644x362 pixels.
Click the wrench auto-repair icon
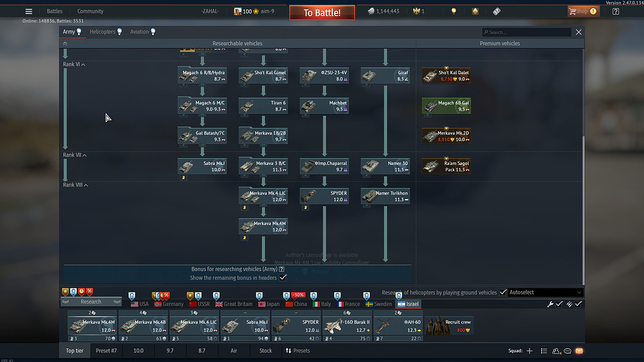coord(550,304)
